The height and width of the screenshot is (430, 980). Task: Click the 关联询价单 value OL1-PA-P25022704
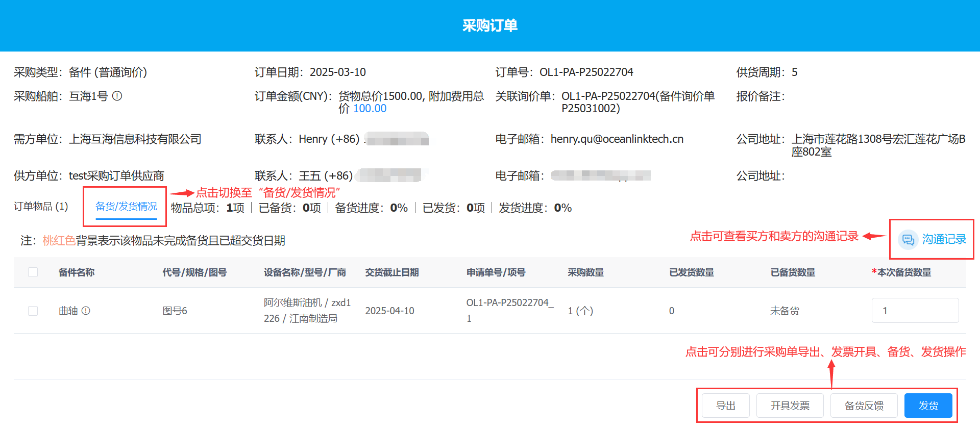coord(638,102)
